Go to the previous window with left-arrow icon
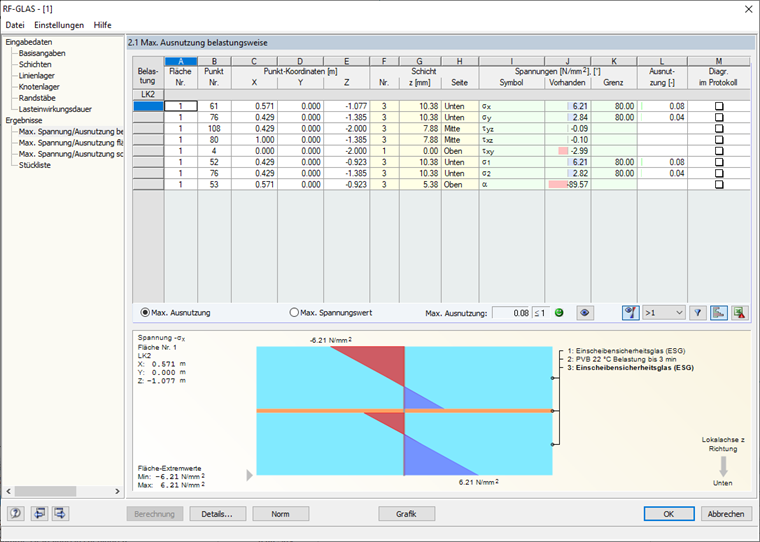 pyautogui.click(x=39, y=513)
